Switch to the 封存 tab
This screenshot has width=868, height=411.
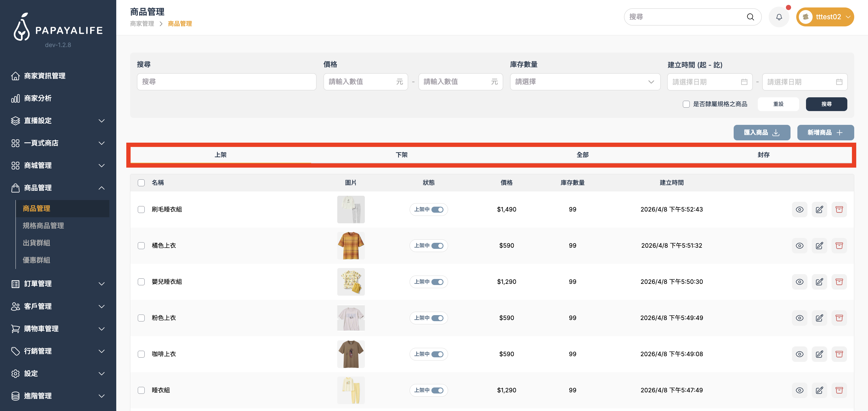[x=763, y=155]
